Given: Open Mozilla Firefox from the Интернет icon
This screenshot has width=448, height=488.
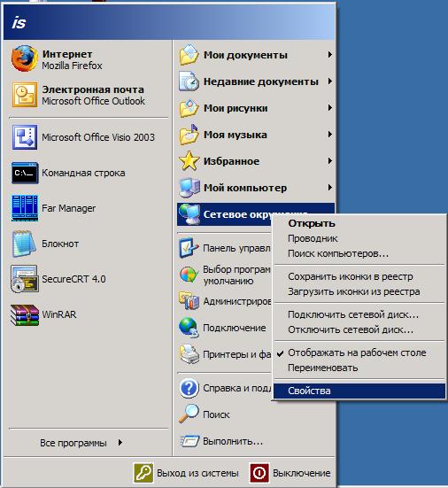Looking at the screenshot, I should [x=24, y=58].
